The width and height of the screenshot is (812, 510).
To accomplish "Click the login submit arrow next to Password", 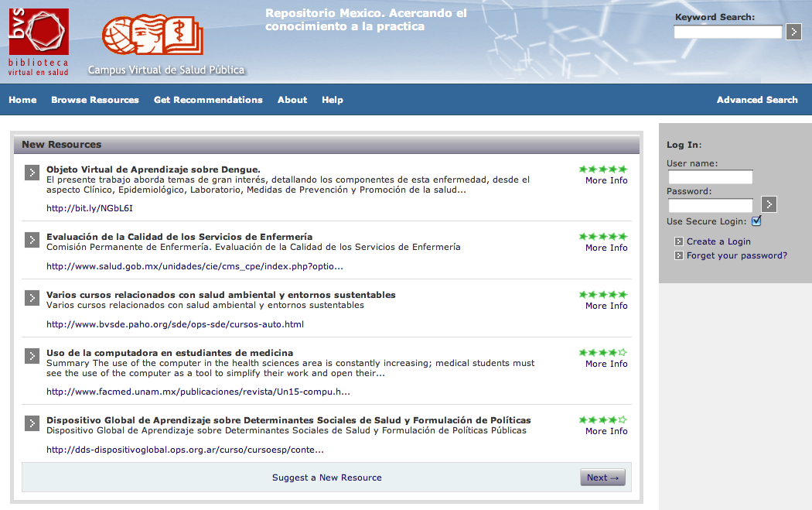I will pos(769,204).
